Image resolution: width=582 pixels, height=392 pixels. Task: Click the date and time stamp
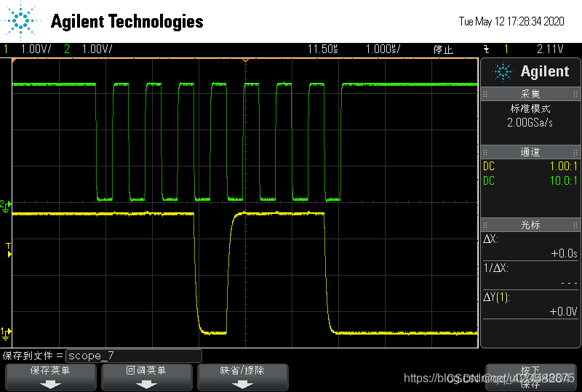pos(511,22)
